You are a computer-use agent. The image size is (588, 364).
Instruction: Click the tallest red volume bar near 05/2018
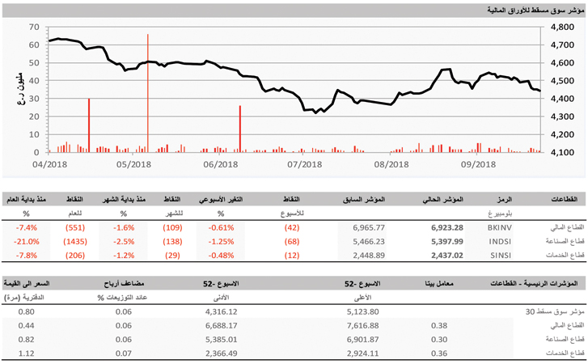[147, 93]
